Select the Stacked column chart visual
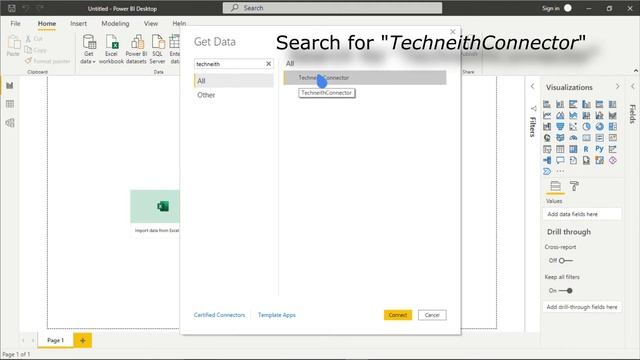Screen dimensions: 640x360 560,104
